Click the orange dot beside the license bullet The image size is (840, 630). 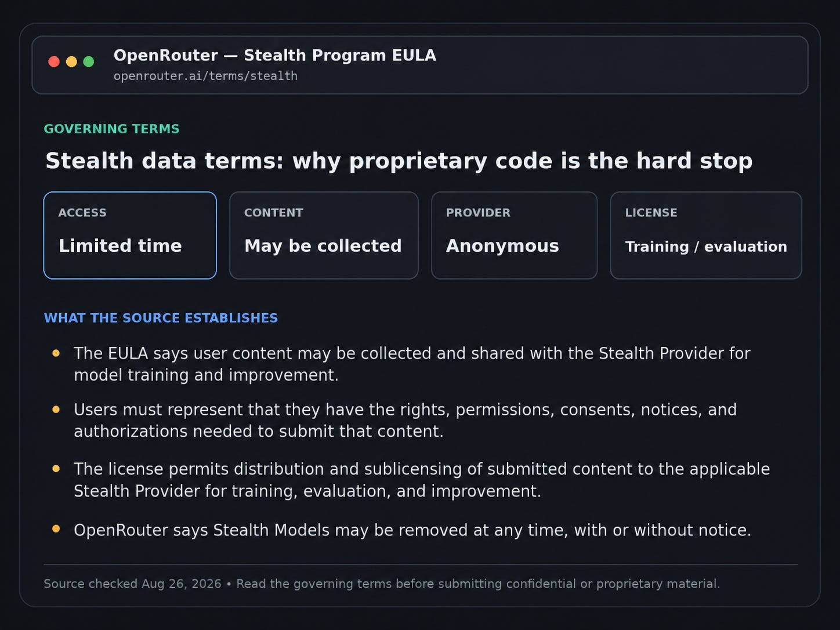click(x=56, y=468)
